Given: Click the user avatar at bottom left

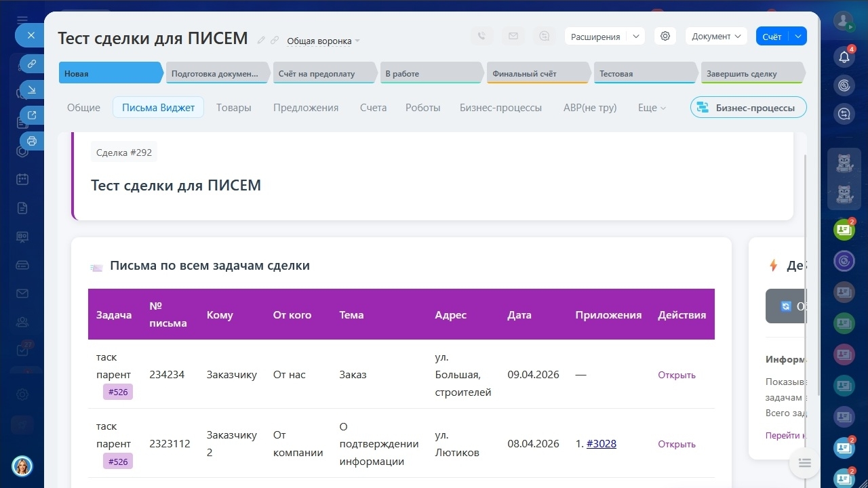Looking at the screenshot, I should click(22, 466).
